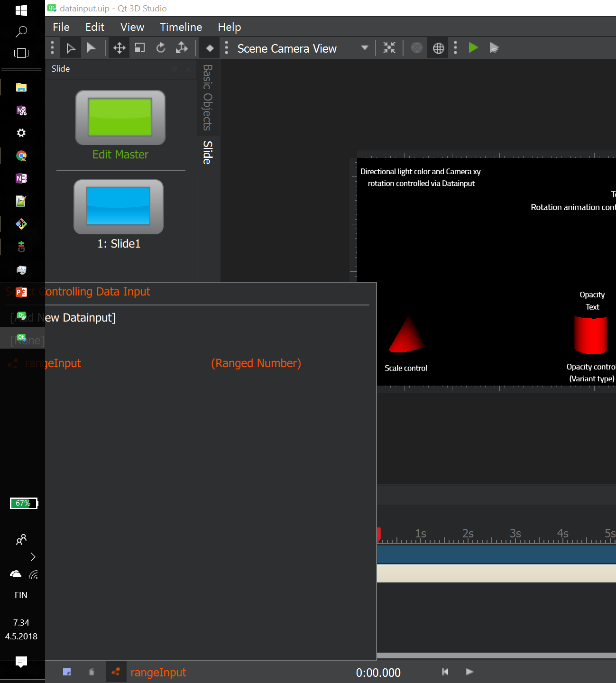Switch to the Basic Objects tab

[207, 97]
